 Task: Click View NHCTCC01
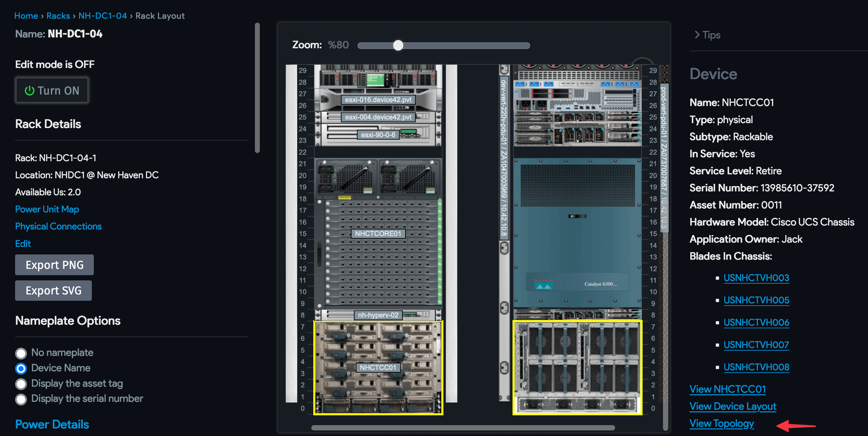pyautogui.click(x=727, y=389)
